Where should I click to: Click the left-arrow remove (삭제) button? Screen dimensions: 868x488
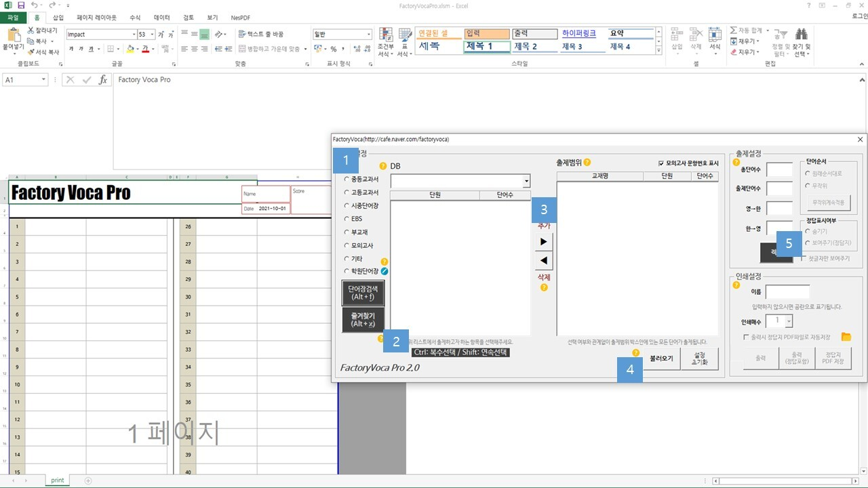[543, 261]
